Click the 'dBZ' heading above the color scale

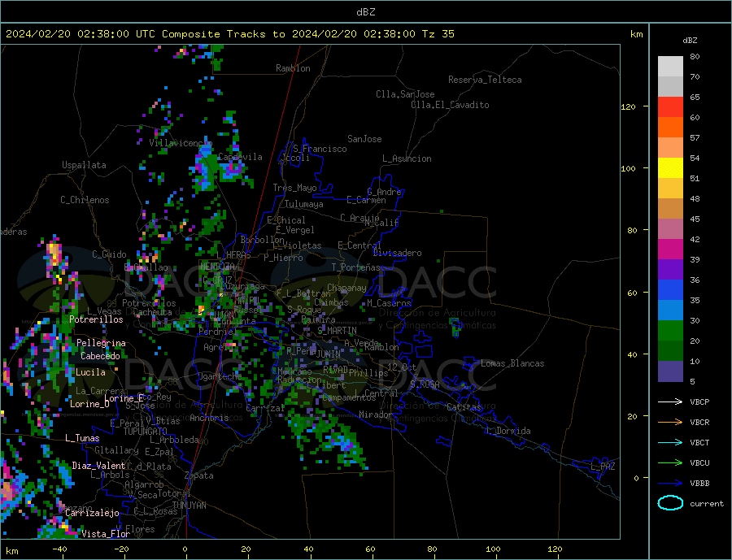pyautogui.click(x=690, y=41)
